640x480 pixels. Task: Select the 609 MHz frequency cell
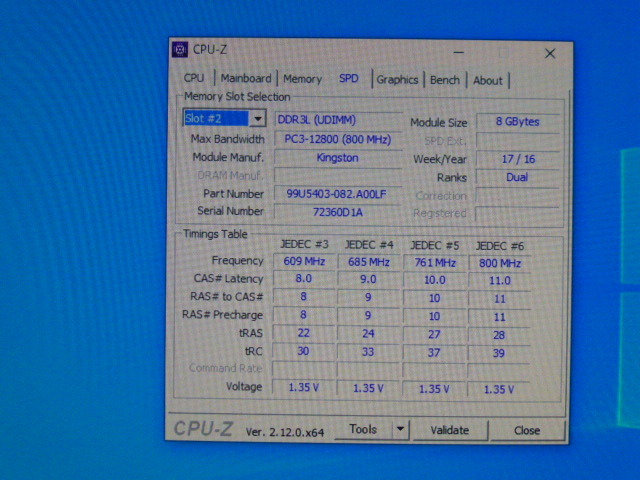click(x=304, y=261)
